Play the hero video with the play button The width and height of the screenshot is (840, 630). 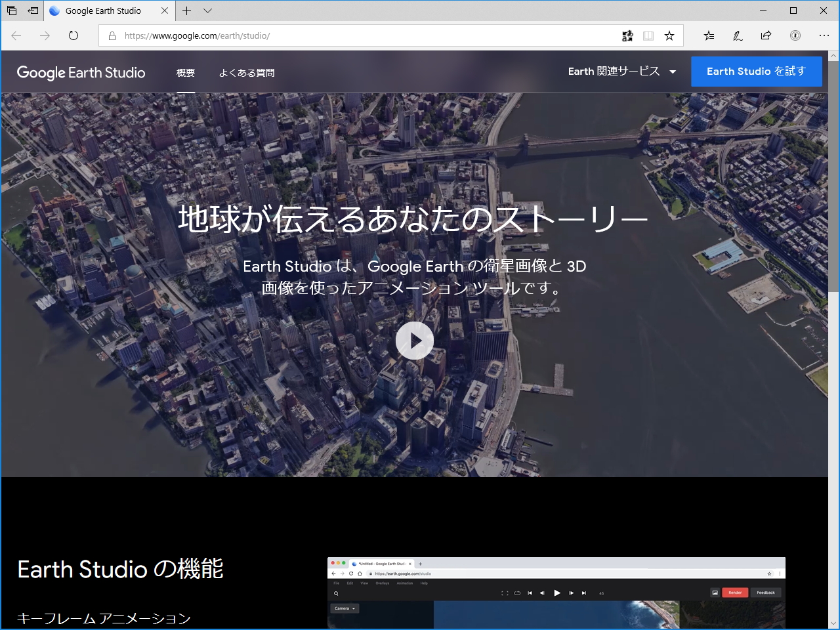pyautogui.click(x=415, y=341)
